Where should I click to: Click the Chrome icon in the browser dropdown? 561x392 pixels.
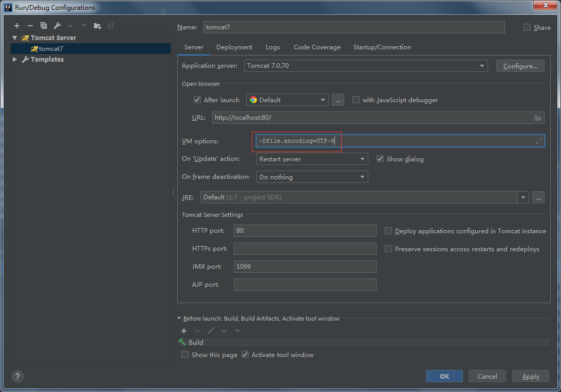(x=253, y=100)
